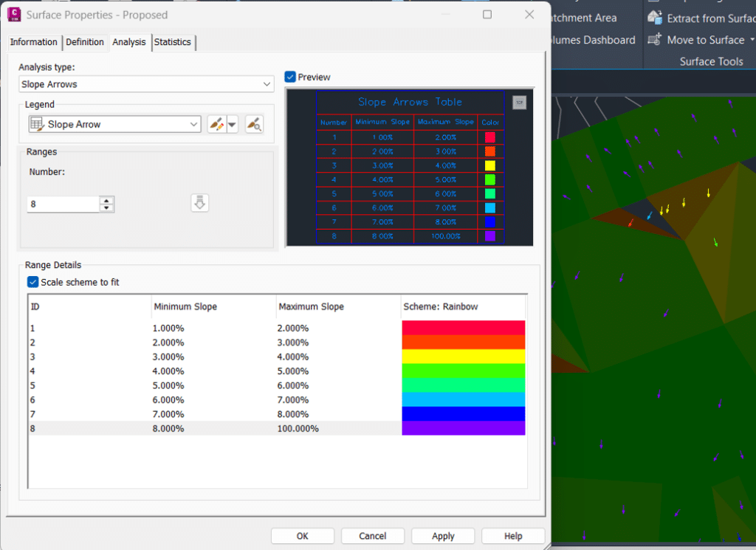This screenshot has width=756, height=550.
Task: Click minimum slope value 3.000% in row 3
Action: pos(168,357)
